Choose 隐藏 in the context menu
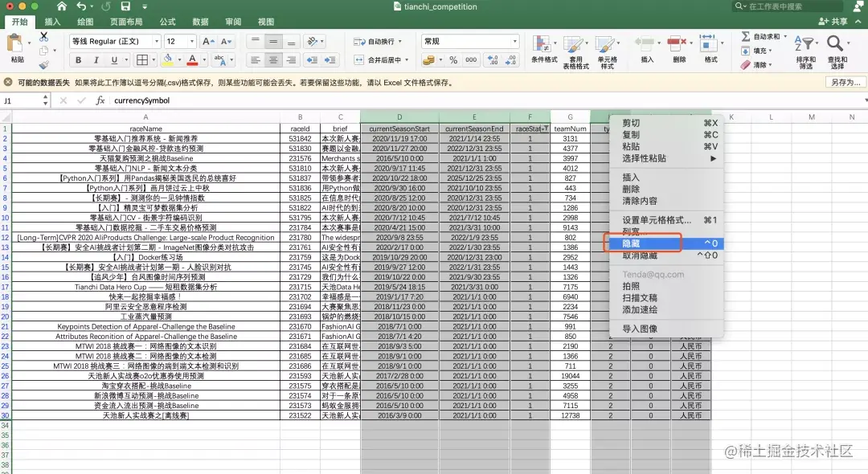 click(666, 243)
